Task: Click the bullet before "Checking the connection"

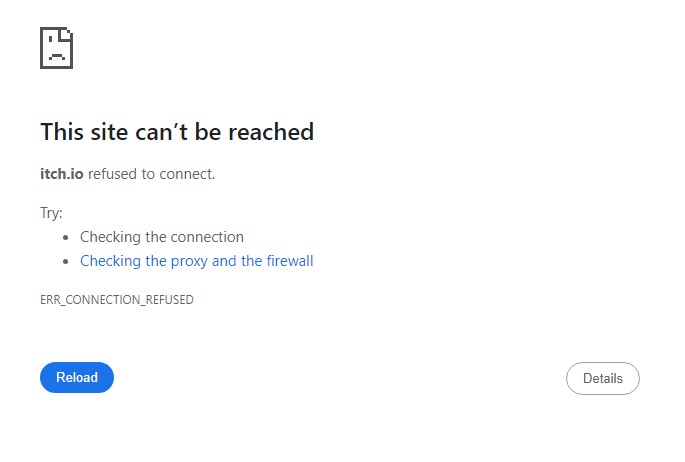Action: tap(65, 238)
